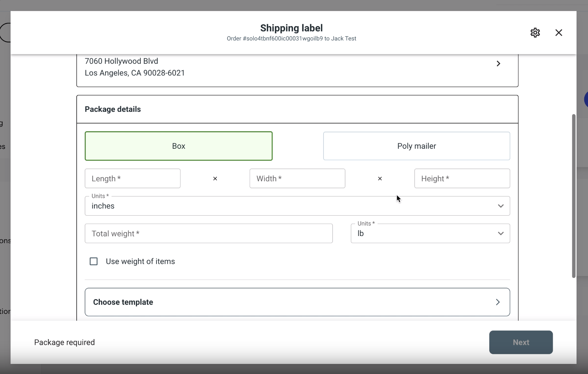Select the Poly mailer package type
This screenshot has height=374, width=588.
417,146
